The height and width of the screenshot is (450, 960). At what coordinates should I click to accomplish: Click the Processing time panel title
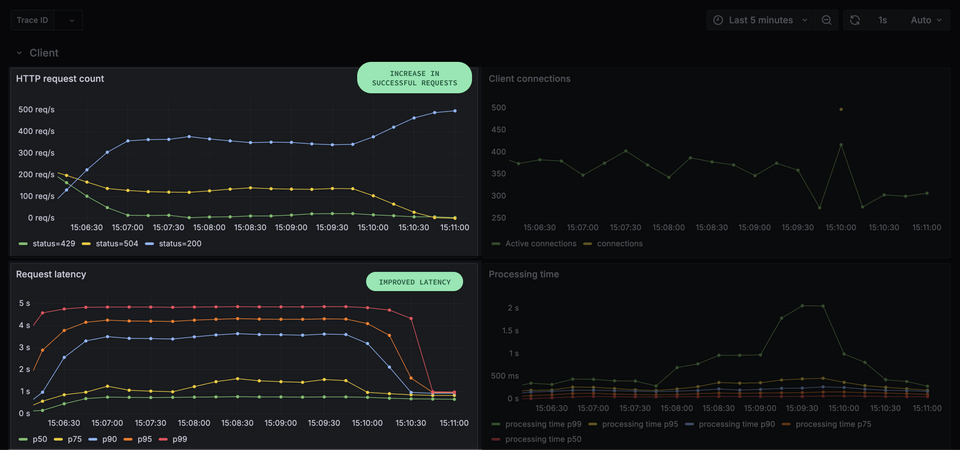point(523,274)
